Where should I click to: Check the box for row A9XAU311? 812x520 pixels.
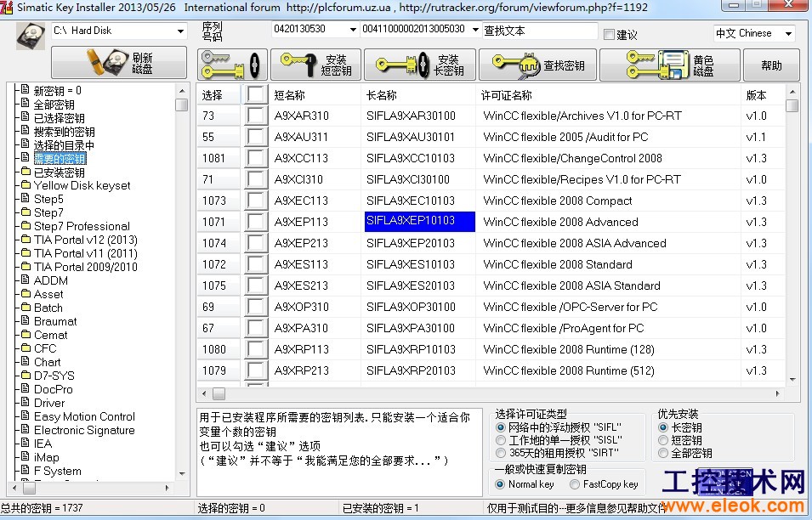(x=255, y=137)
